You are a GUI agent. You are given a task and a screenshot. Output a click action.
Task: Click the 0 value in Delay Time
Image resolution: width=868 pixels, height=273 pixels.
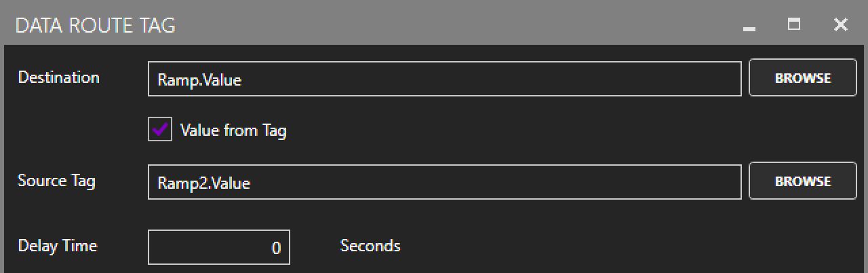click(x=276, y=248)
